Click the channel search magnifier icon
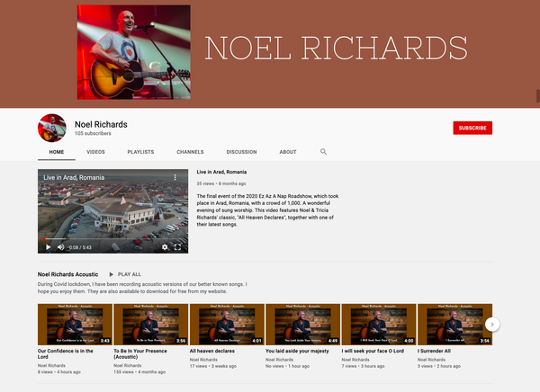This screenshot has height=392, width=540. (x=323, y=152)
